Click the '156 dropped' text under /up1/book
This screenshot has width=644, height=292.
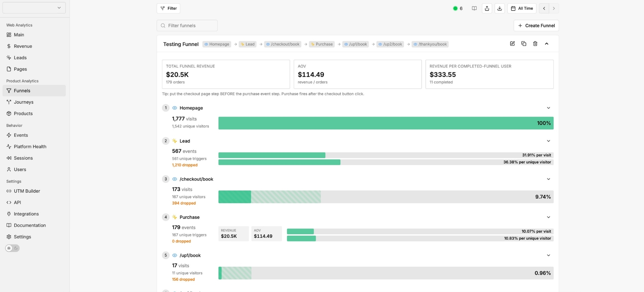coord(183,279)
